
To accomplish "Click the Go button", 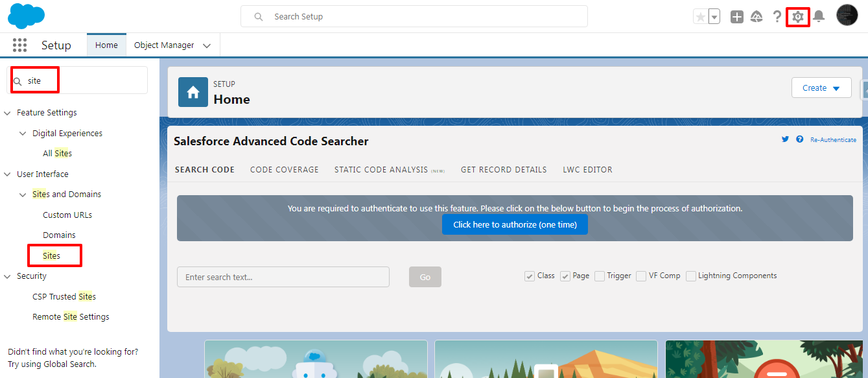I will [x=425, y=277].
